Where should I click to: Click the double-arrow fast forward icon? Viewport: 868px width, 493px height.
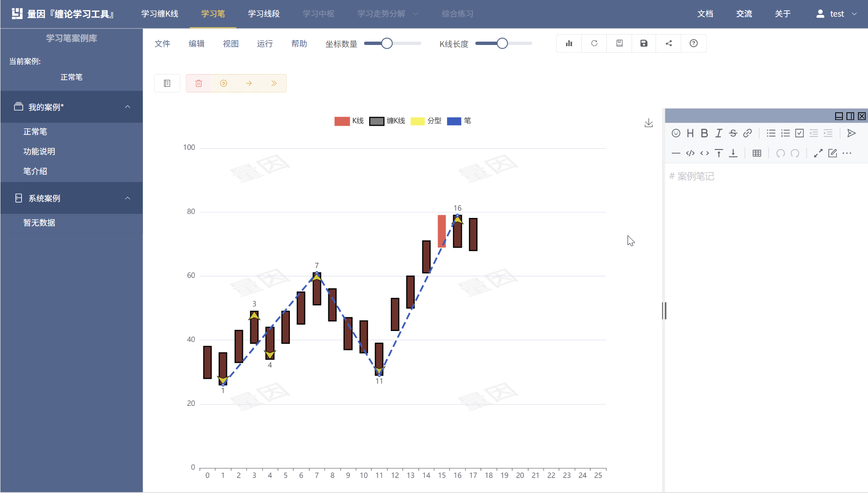274,83
